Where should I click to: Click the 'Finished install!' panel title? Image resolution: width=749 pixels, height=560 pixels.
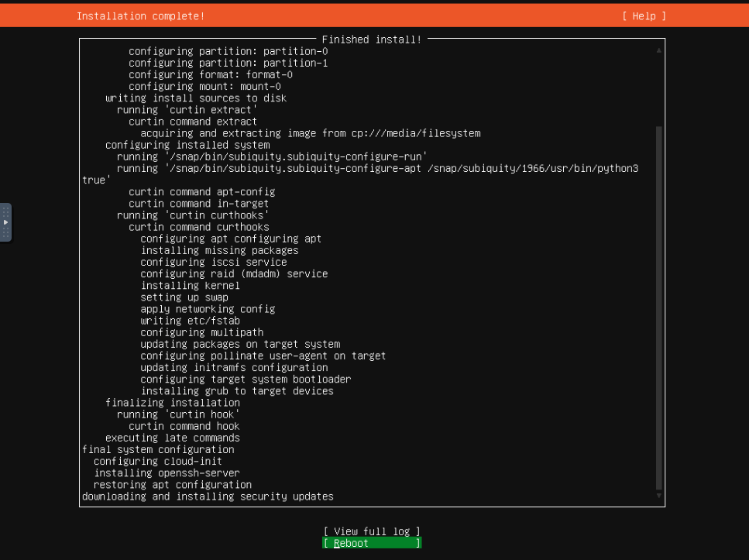coord(372,40)
